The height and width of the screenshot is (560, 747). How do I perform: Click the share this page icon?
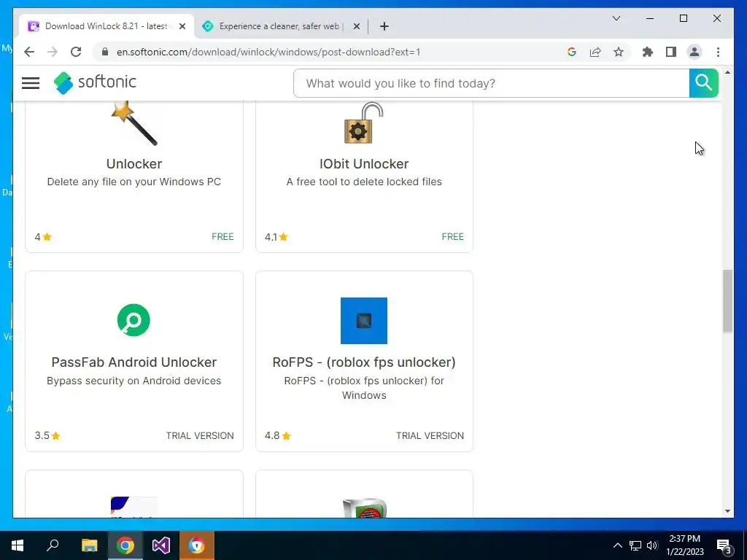[595, 52]
